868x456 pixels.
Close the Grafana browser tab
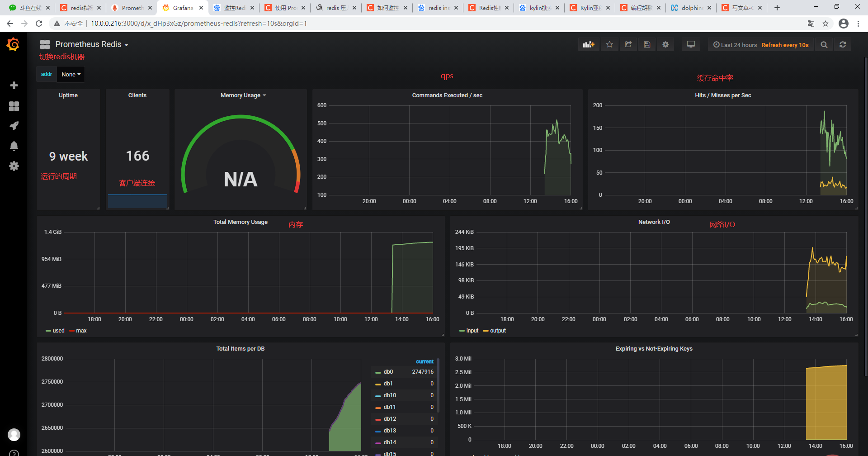click(201, 8)
